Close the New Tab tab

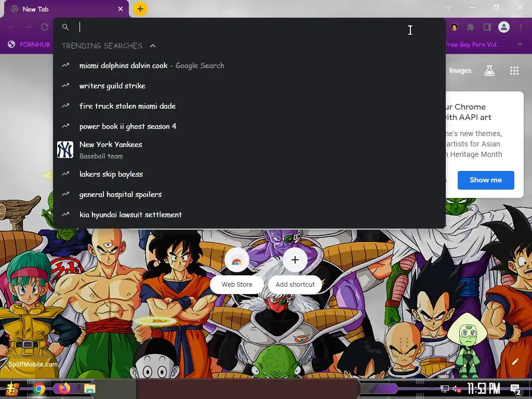(x=121, y=9)
